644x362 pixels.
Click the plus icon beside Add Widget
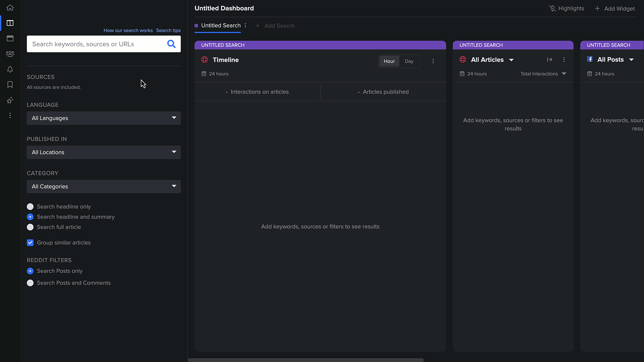(597, 8)
